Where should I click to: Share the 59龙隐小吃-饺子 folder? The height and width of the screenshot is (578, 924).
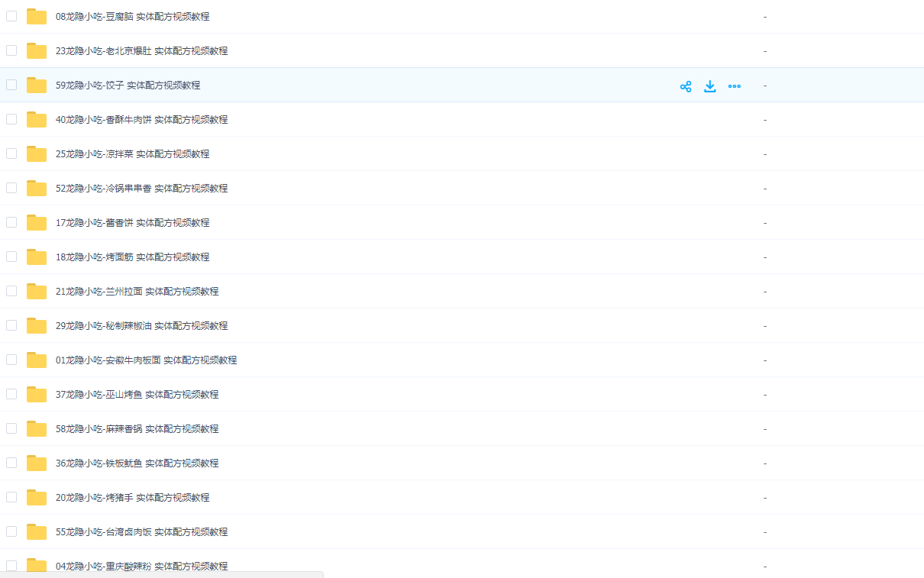click(x=686, y=86)
